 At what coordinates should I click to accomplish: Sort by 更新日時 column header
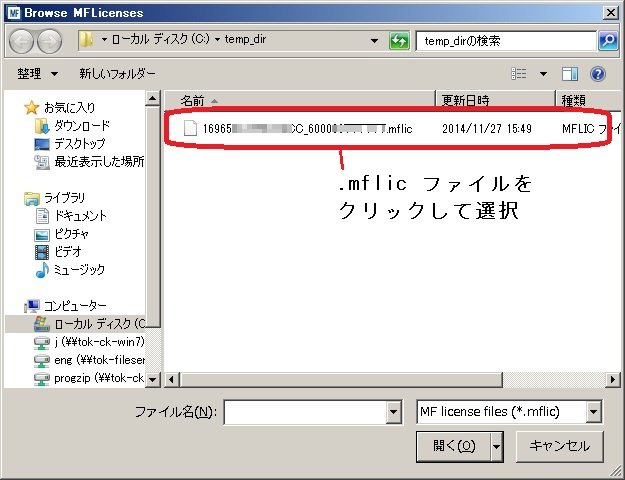point(495,100)
